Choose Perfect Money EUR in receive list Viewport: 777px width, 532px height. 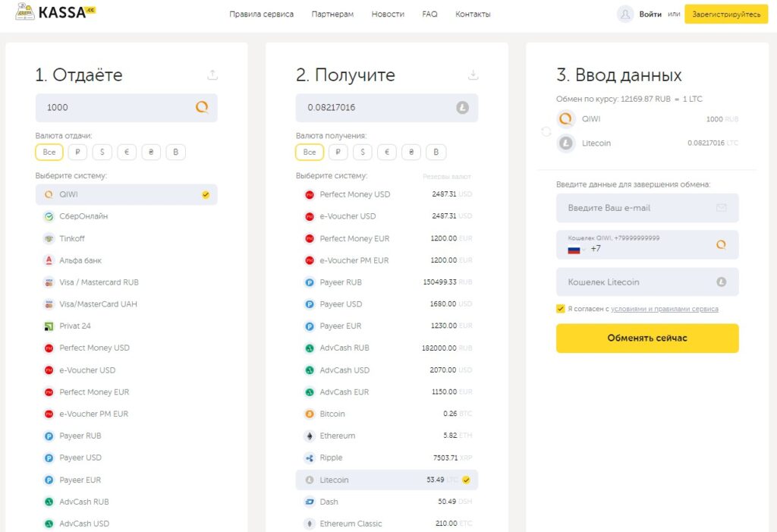pyautogui.click(x=387, y=238)
